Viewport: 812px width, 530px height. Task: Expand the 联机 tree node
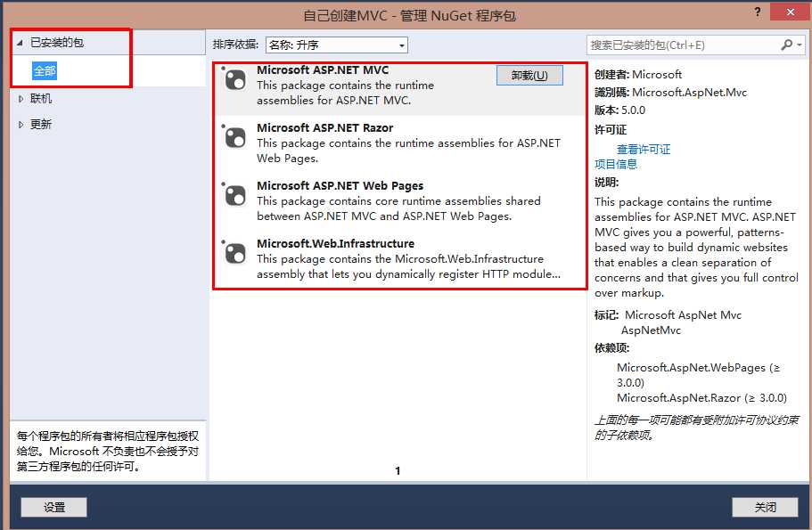coord(21,99)
